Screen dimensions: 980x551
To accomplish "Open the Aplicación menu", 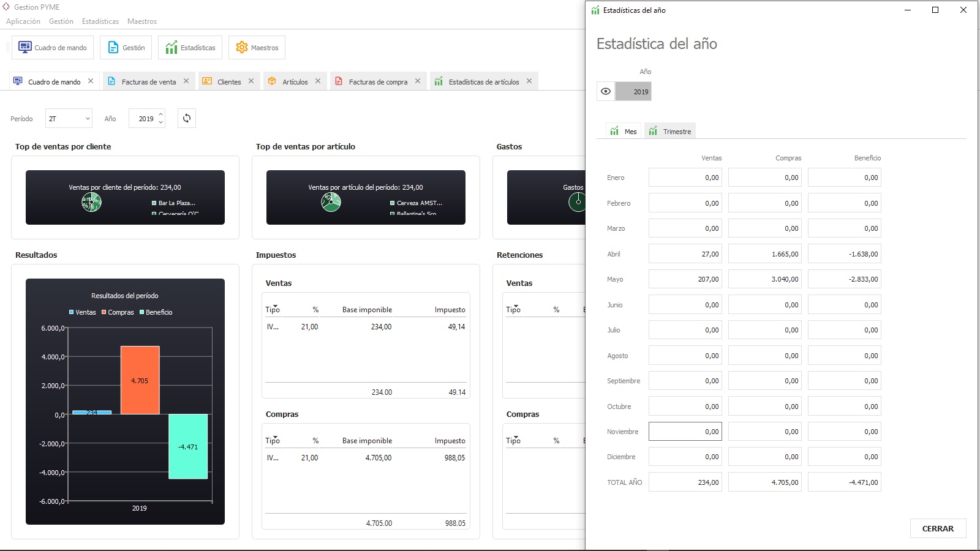I will (x=23, y=21).
